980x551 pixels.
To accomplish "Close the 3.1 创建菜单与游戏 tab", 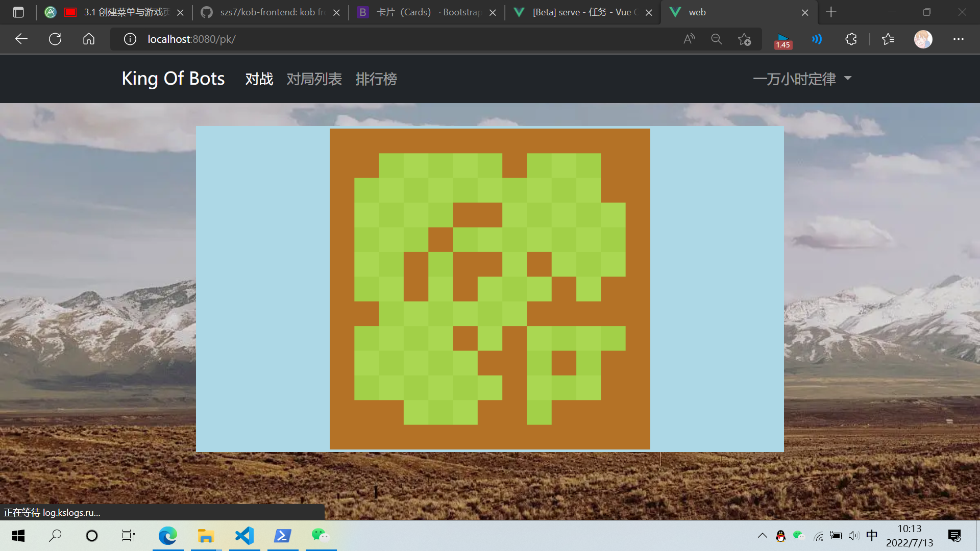I will point(180,13).
